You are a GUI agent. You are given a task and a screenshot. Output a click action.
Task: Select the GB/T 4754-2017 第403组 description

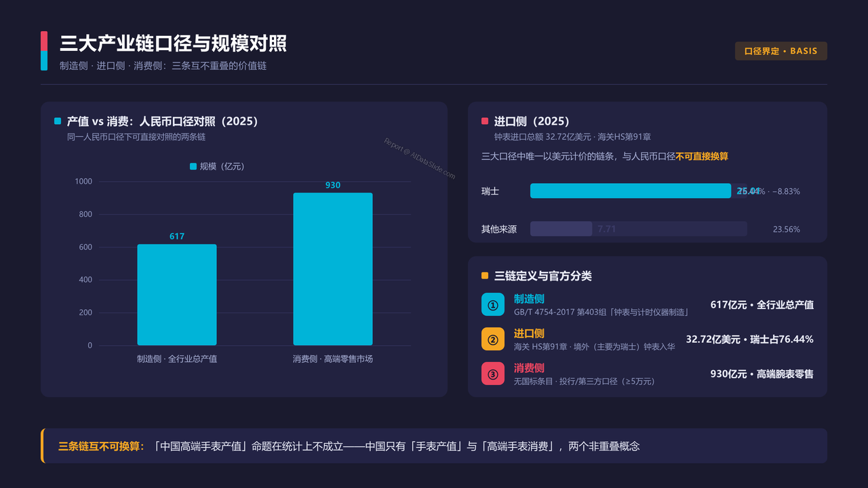[601, 312]
